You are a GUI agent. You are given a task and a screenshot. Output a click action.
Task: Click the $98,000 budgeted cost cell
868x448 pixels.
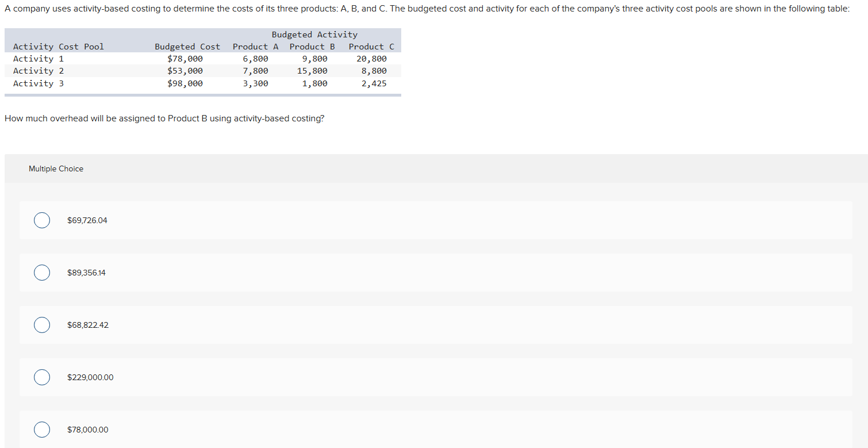[x=185, y=83]
